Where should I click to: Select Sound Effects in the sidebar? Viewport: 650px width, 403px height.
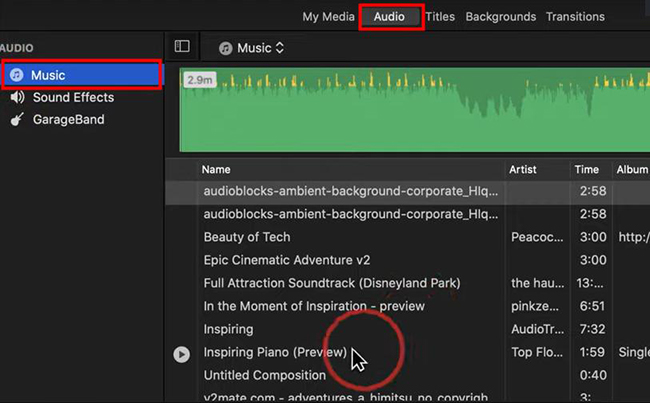(x=73, y=97)
